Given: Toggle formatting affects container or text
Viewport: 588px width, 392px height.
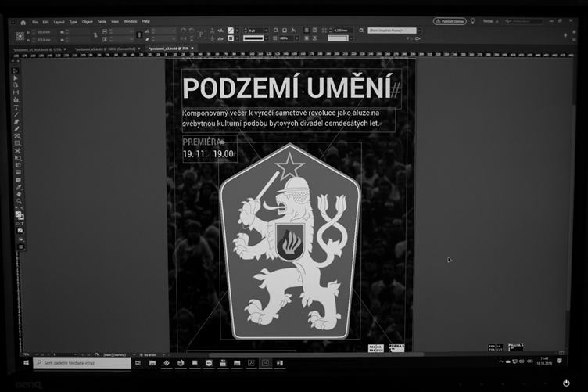Looking at the screenshot, I should click(x=20, y=224).
